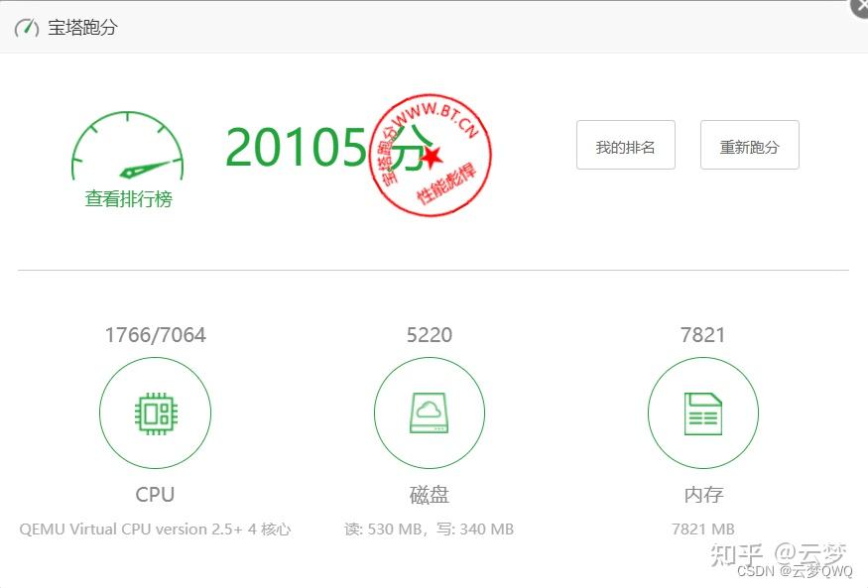This screenshot has height=588, width=868.
Task: Click the disk score 5220
Action: [429, 335]
